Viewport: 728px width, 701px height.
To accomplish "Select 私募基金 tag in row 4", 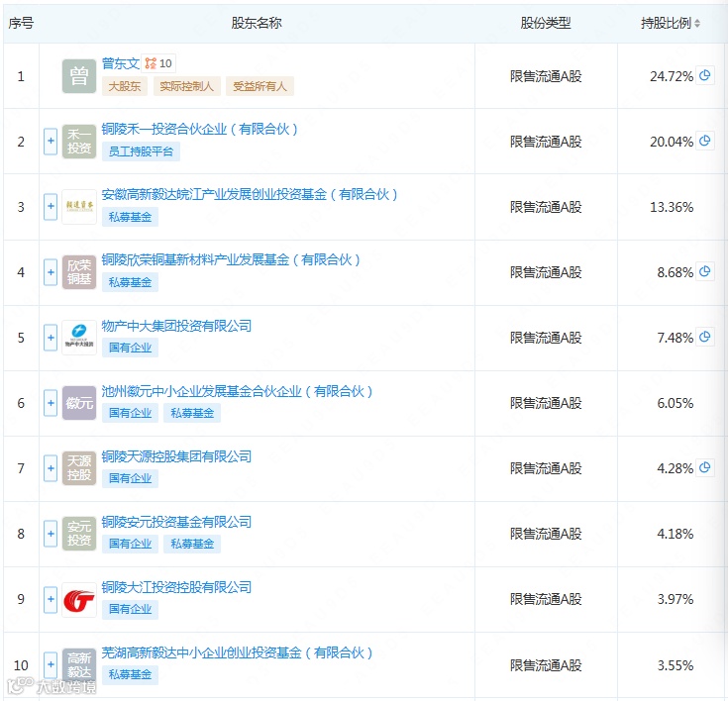I will 130,282.
